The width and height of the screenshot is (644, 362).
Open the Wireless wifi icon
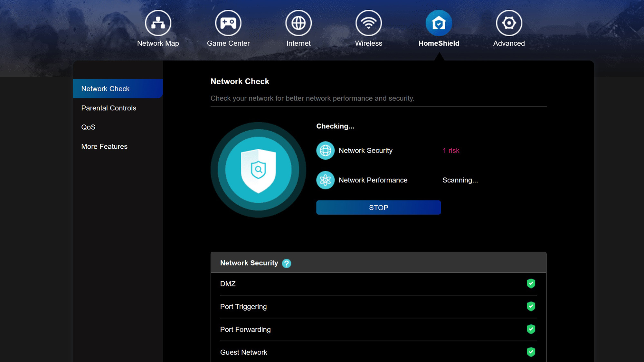tap(369, 23)
